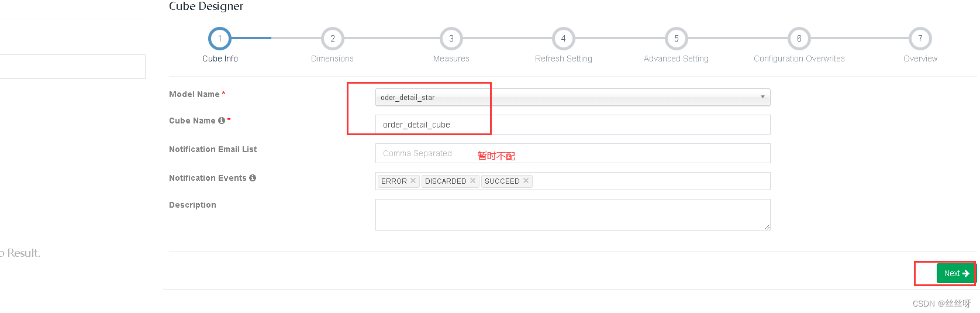Click the ERROR tag label
This screenshot has height=313, width=980.
click(x=394, y=181)
